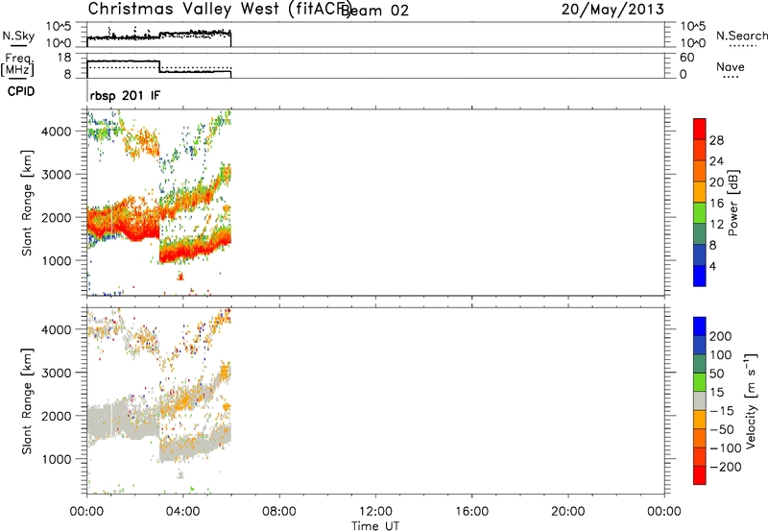
Task: Click the "4000" tick in the power panel
Action: [57, 132]
